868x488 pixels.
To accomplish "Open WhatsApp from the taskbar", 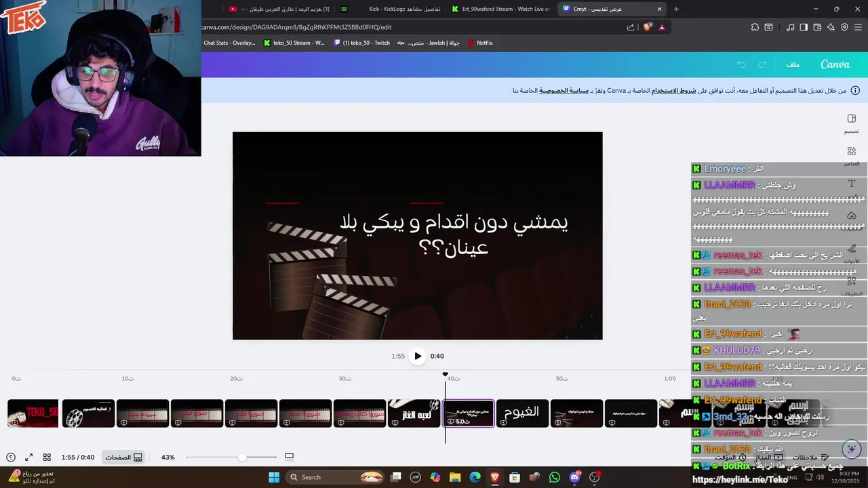I will click(x=555, y=477).
